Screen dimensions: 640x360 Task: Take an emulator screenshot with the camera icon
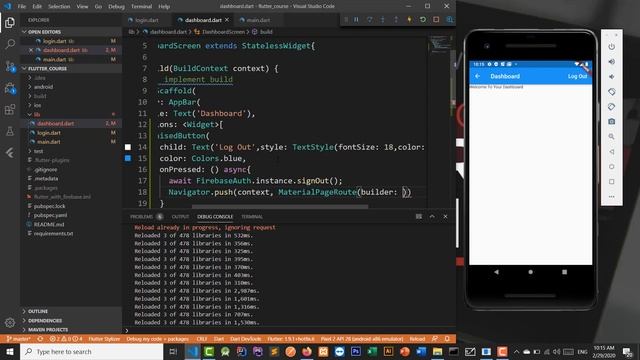point(611,122)
